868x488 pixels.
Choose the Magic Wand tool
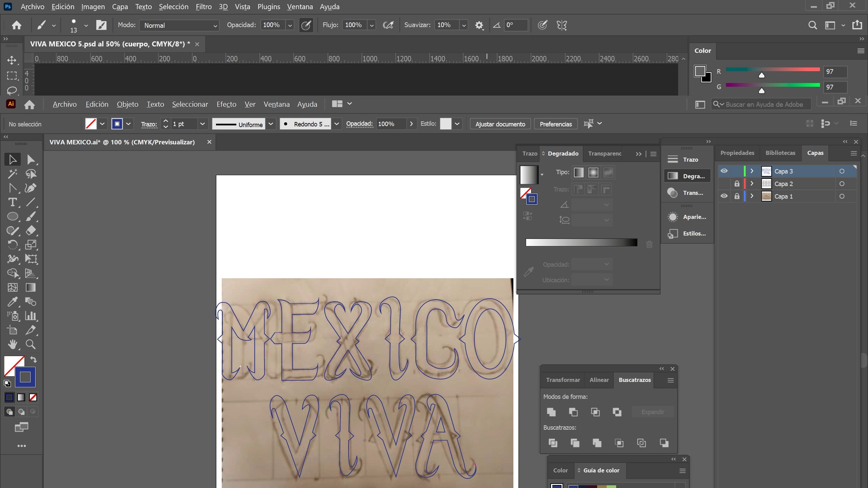(13, 174)
